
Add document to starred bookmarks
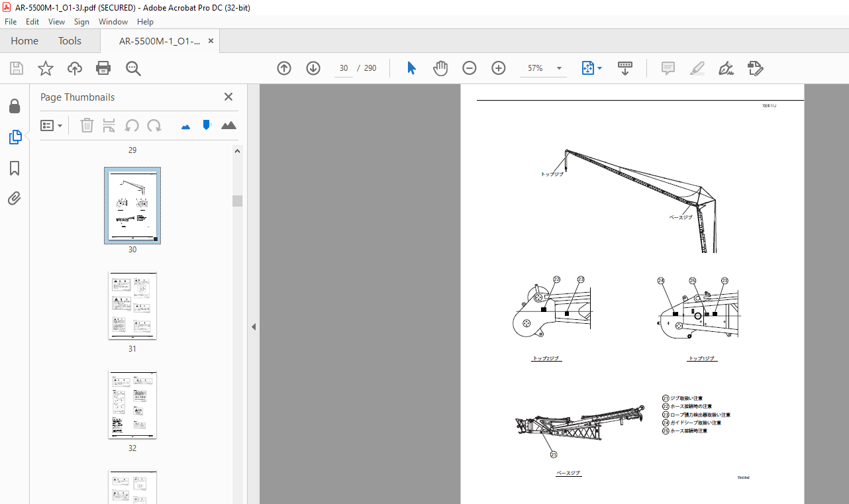pos(45,68)
